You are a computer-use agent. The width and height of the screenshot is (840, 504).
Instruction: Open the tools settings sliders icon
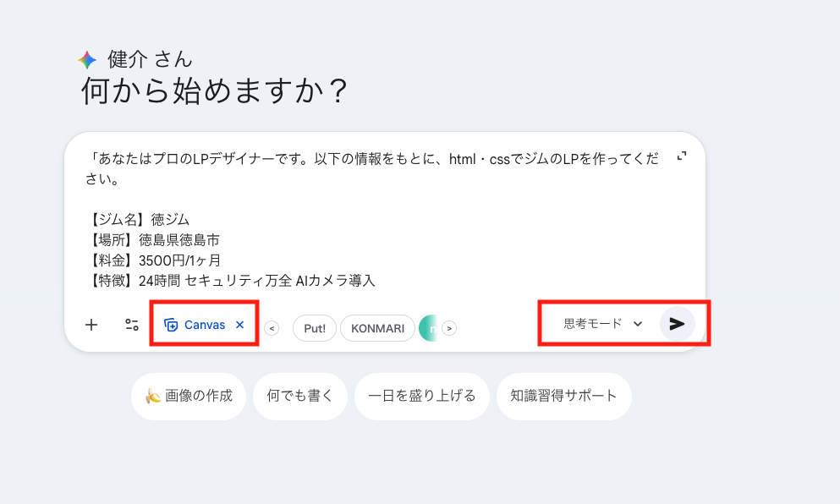click(x=132, y=325)
